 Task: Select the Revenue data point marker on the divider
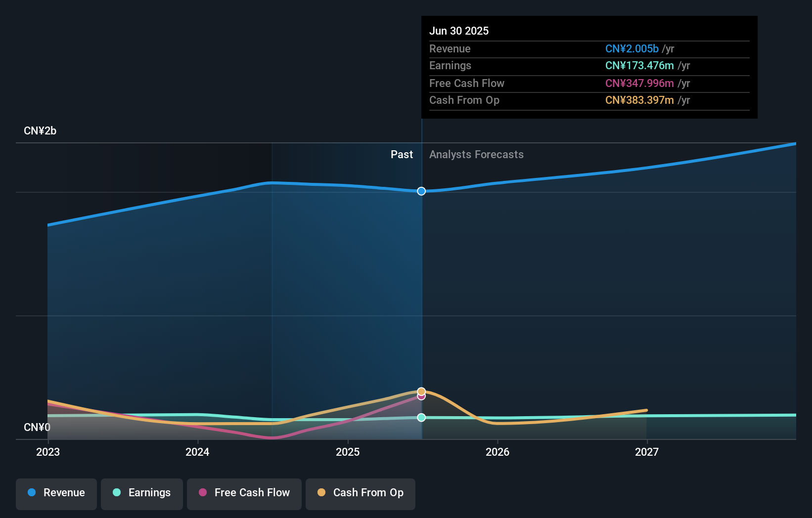point(421,191)
